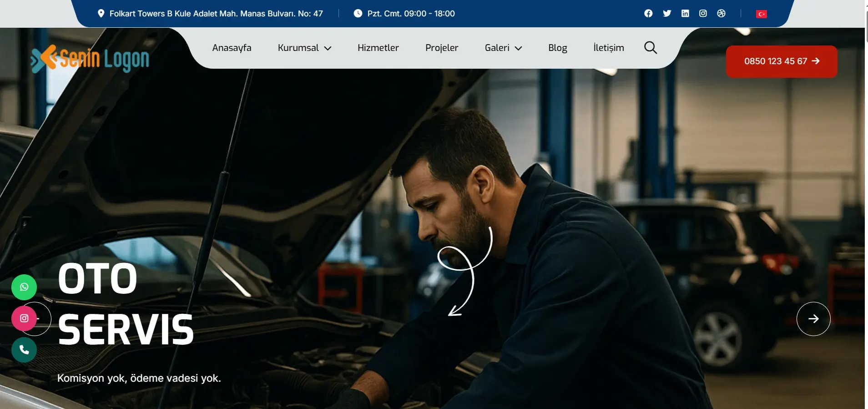The width and height of the screenshot is (868, 409).
Task: Click the location pin icon beside the address
Action: 101,14
